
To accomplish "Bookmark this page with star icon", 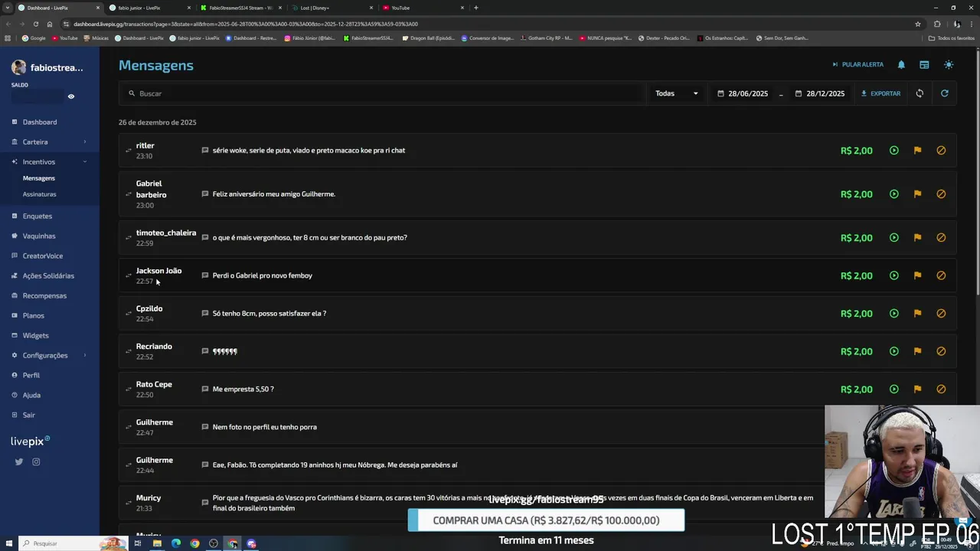I will [x=918, y=24].
